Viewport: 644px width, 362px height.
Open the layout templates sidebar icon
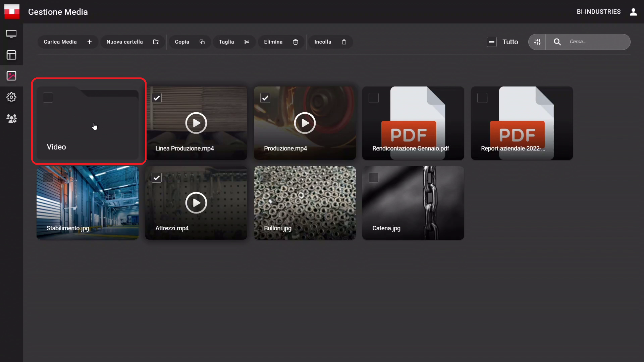click(11, 55)
